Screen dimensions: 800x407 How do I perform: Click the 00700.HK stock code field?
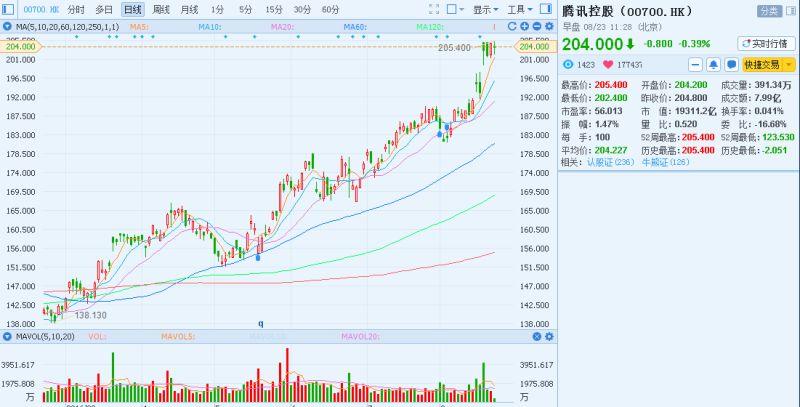[x=28, y=9]
